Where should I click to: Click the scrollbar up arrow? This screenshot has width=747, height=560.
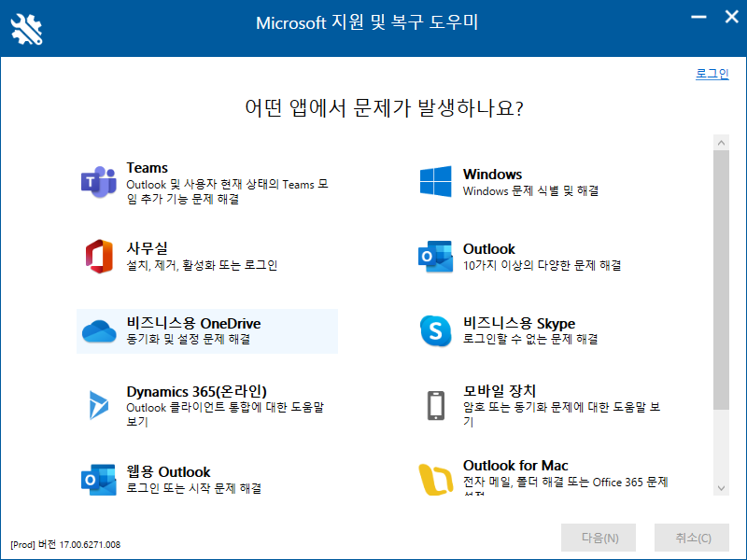pos(720,143)
